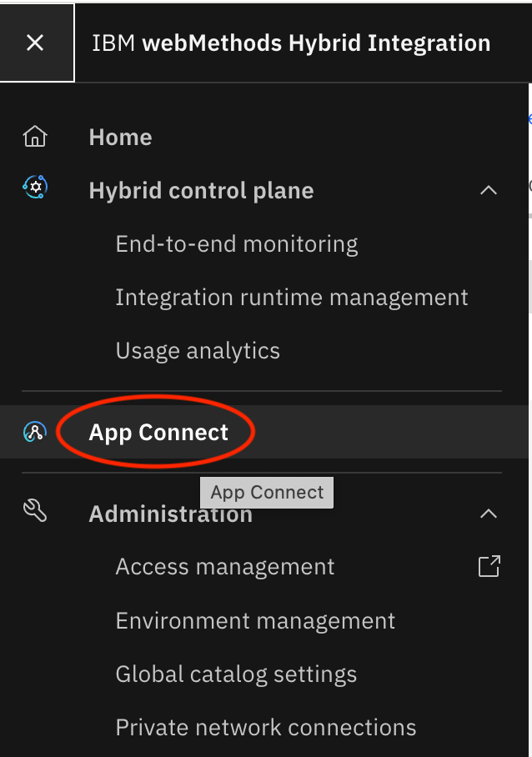
Task: Select Usage analytics from the menu
Action: point(198,350)
